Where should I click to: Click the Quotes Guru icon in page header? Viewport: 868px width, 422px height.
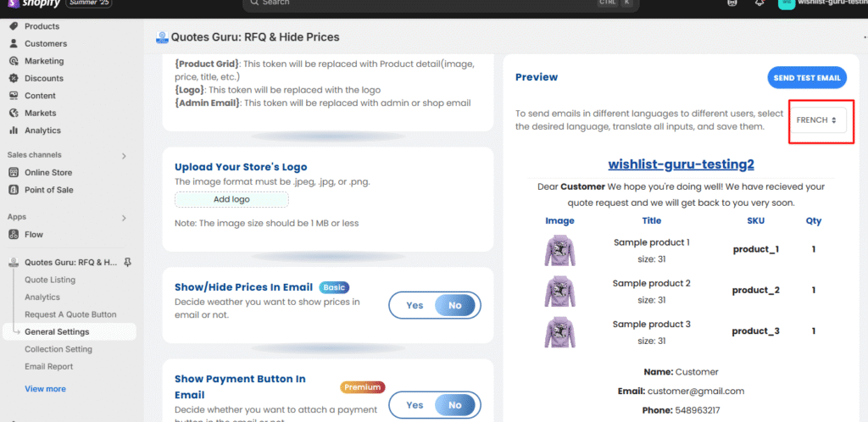coord(162,37)
